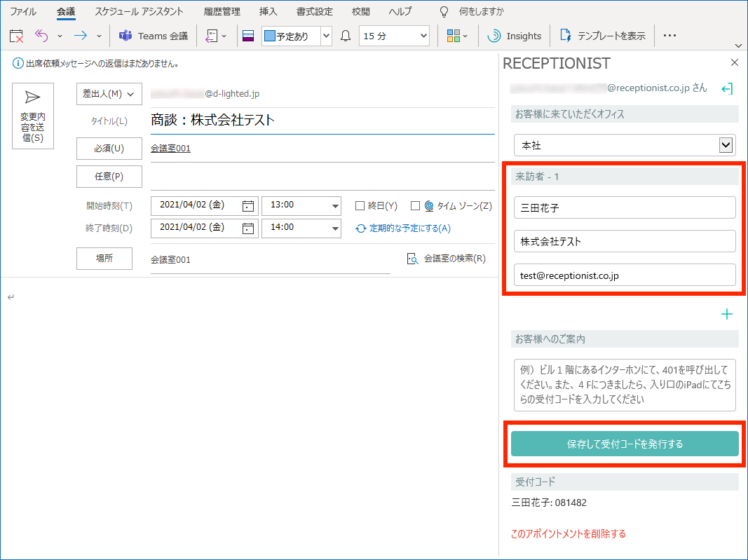Open the more commands ellipsis menu
Viewport: 748px width, 560px height.
click(669, 35)
